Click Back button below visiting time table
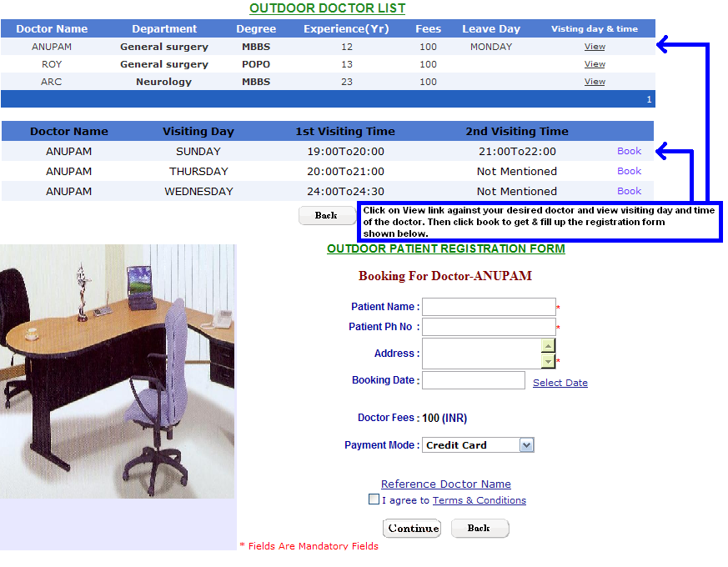 [326, 215]
